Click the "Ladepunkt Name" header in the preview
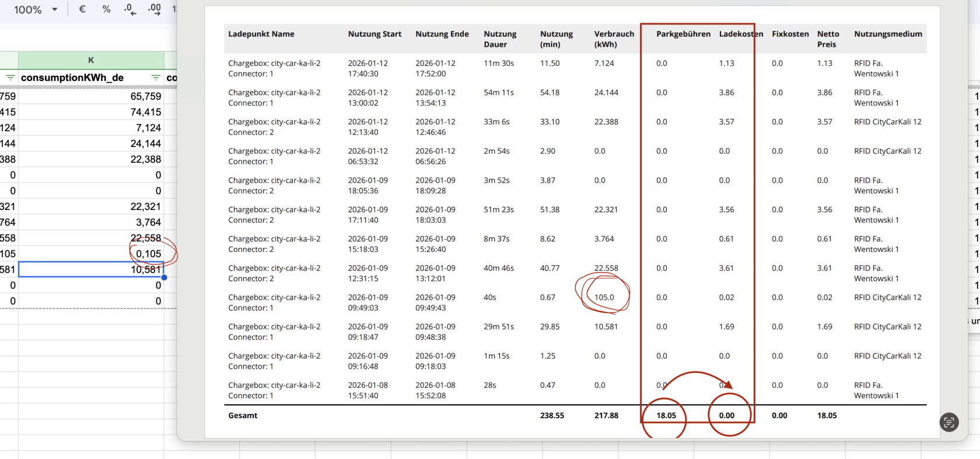The width and height of the screenshot is (980, 459). coord(261,34)
